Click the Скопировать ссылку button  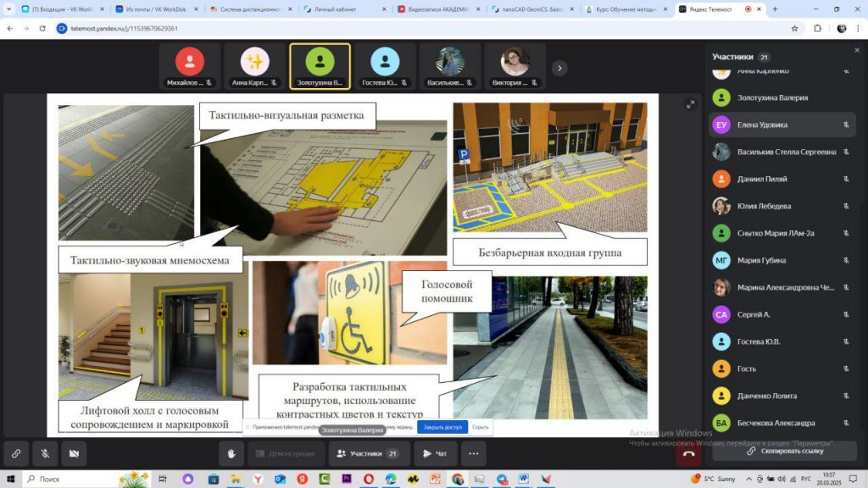point(784,451)
